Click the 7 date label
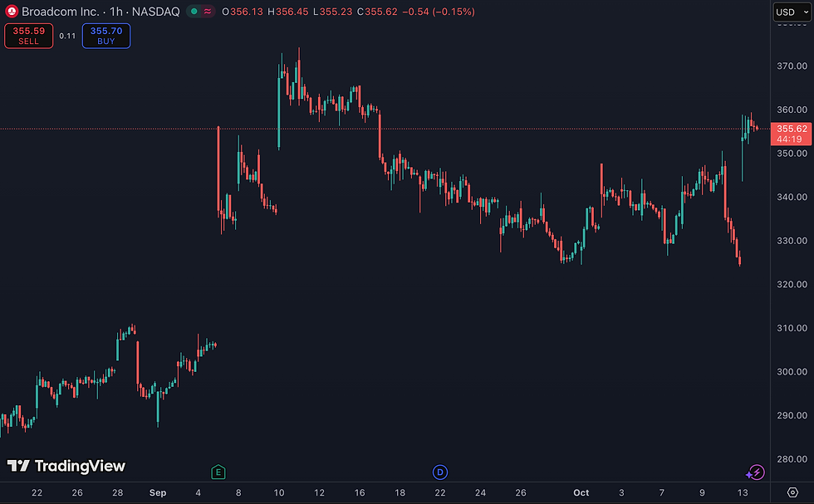The image size is (814, 504). pos(661,492)
